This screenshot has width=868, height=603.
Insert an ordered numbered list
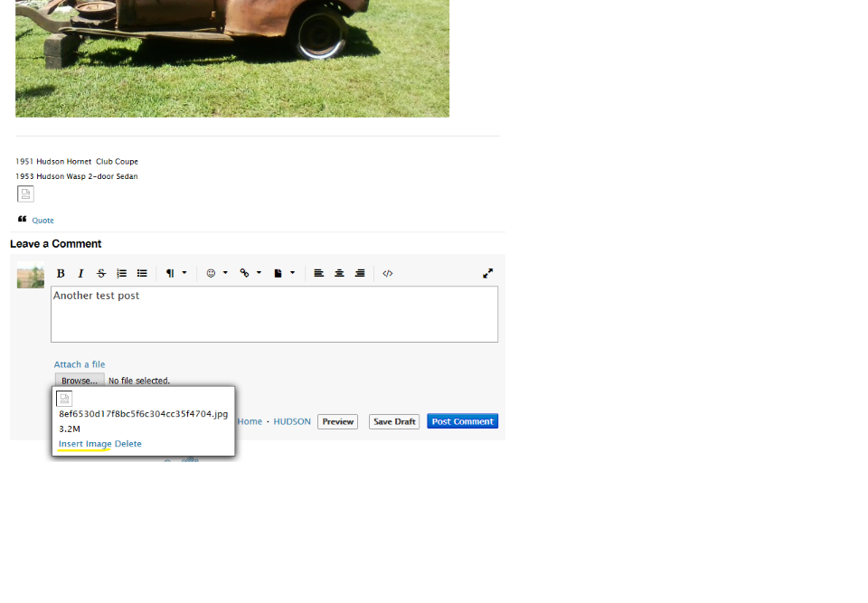point(121,273)
